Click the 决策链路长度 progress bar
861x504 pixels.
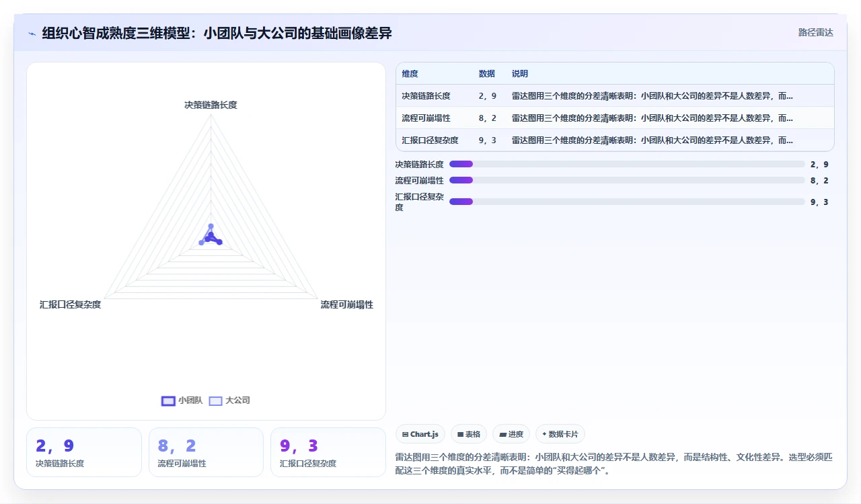[627, 164]
